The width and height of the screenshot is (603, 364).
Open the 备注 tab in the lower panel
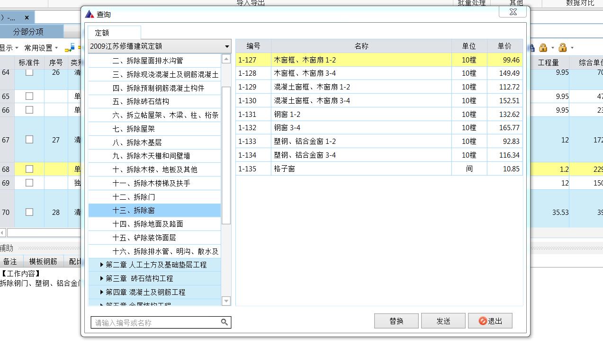10,261
